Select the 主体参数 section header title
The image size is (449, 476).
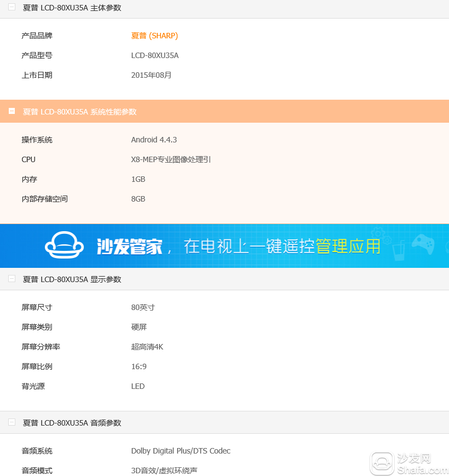pos(72,8)
